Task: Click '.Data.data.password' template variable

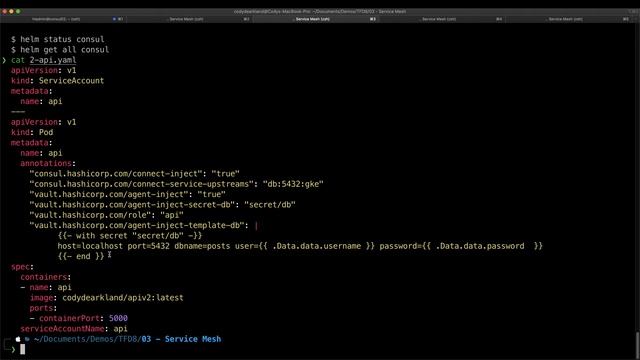Action: [480, 246]
